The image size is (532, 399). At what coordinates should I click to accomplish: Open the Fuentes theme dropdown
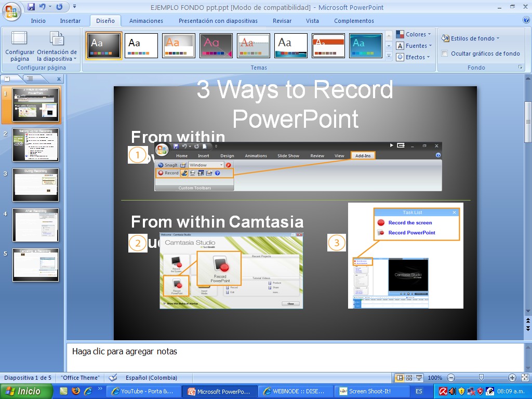coord(414,46)
